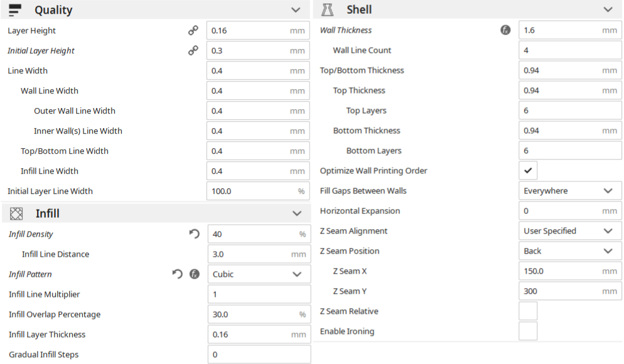Click the Infill section crosshatch icon
This screenshot has width=624, height=364.
[x=16, y=213]
